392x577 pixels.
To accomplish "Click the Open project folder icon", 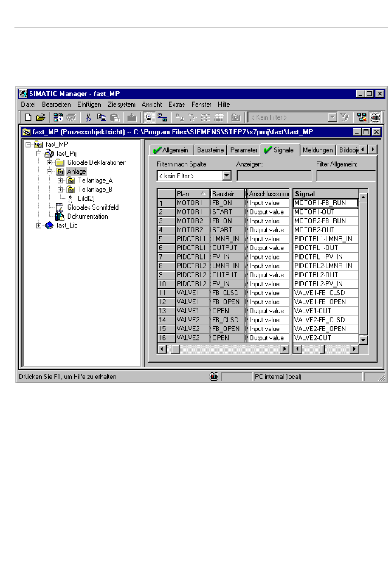I will (40, 118).
